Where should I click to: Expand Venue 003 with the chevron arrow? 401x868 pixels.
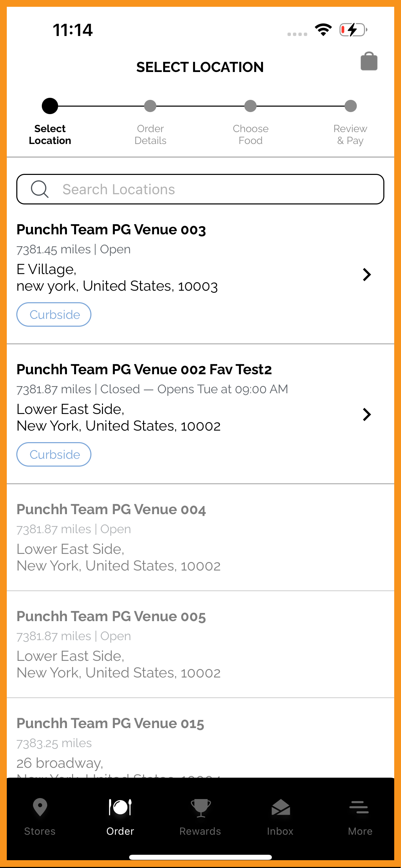[367, 274]
